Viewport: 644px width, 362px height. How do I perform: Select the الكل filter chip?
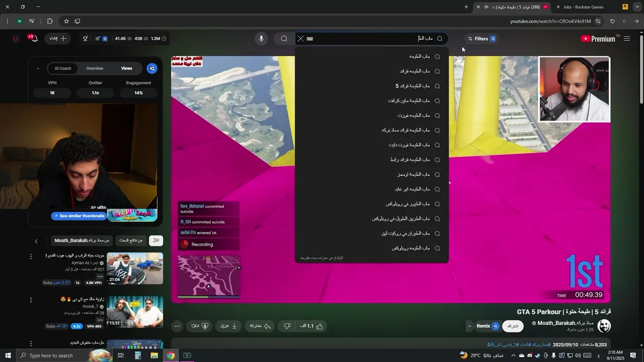[x=156, y=240]
